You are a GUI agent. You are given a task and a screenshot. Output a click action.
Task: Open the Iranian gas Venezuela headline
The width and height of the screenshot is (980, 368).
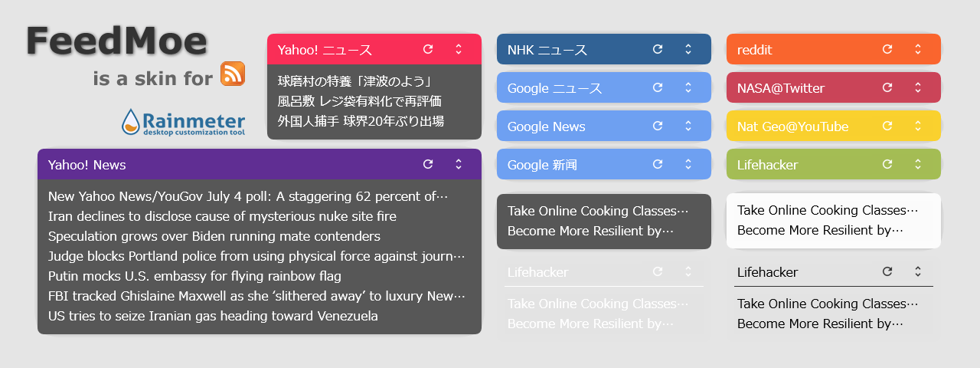tap(213, 316)
